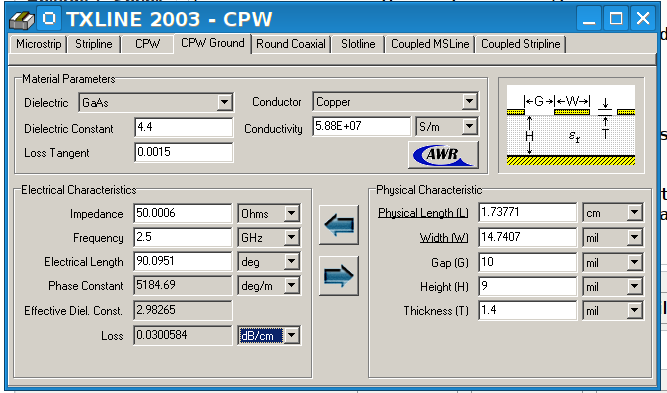Click the Conductivity field showing 5.88E+07
This screenshot has height=393, width=667.
(362, 126)
